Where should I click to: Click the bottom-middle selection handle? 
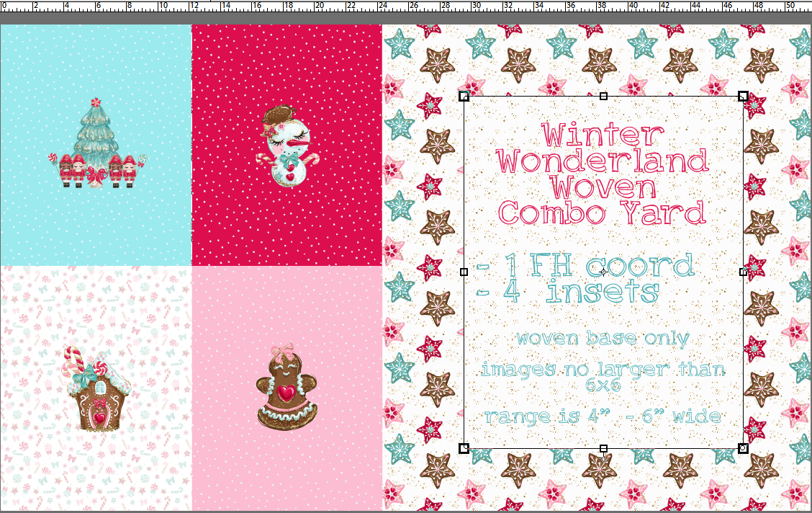(602, 448)
